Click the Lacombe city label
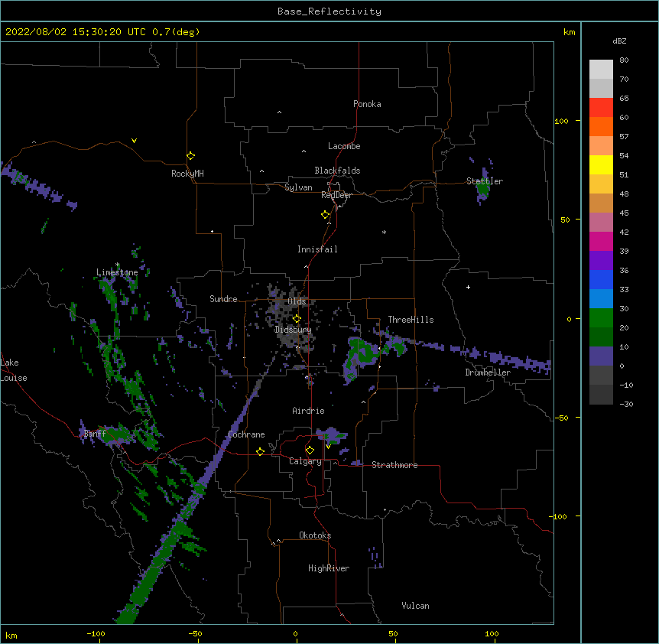The width and height of the screenshot is (659, 644). [x=344, y=146]
